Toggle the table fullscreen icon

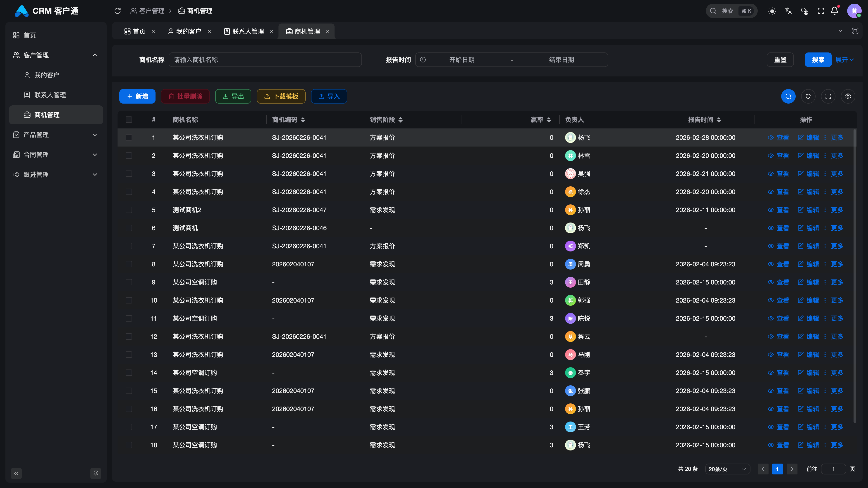828,96
